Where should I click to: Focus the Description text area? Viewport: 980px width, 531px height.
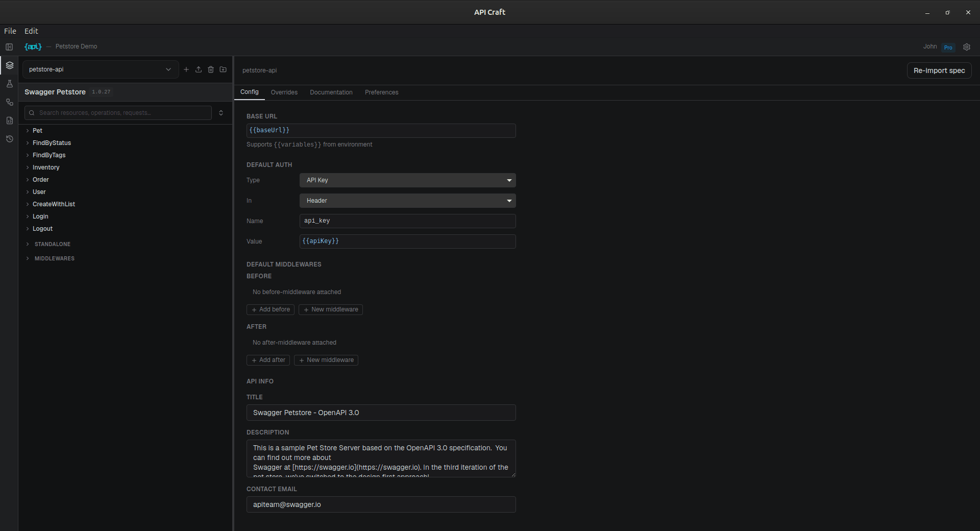click(x=381, y=458)
